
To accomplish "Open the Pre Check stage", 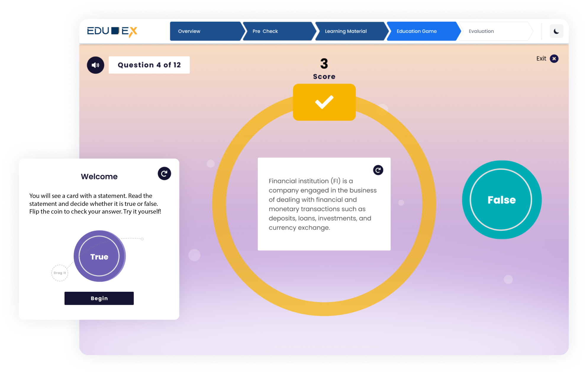I will coord(265,31).
